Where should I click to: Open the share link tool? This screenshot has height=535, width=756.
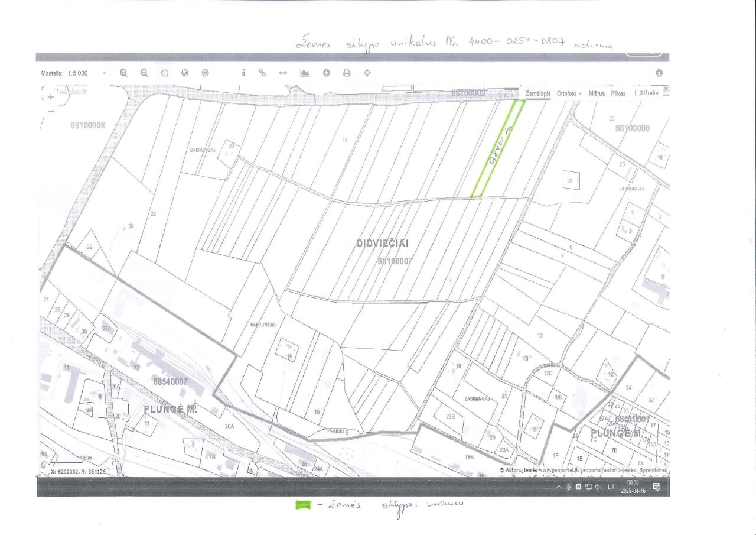coord(262,73)
